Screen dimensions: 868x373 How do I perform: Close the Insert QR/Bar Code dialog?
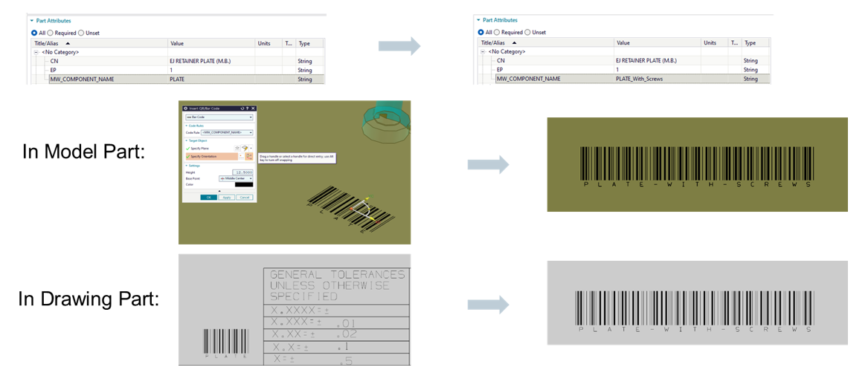[253, 108]
